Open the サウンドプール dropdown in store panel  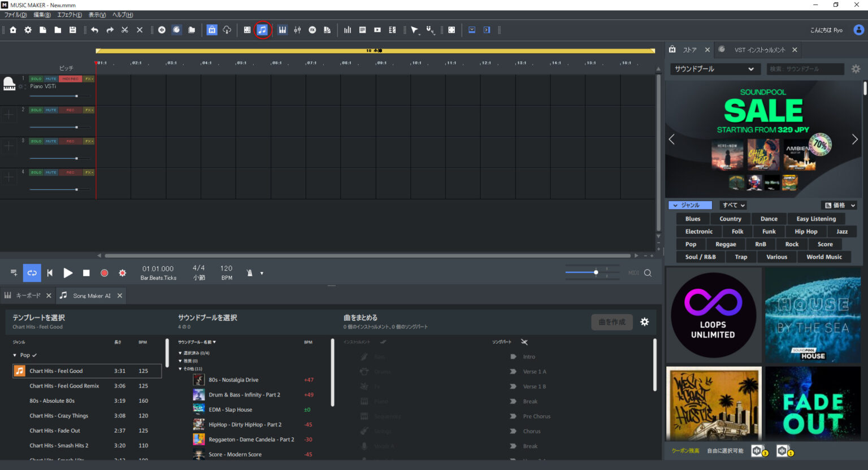point(714,69)
